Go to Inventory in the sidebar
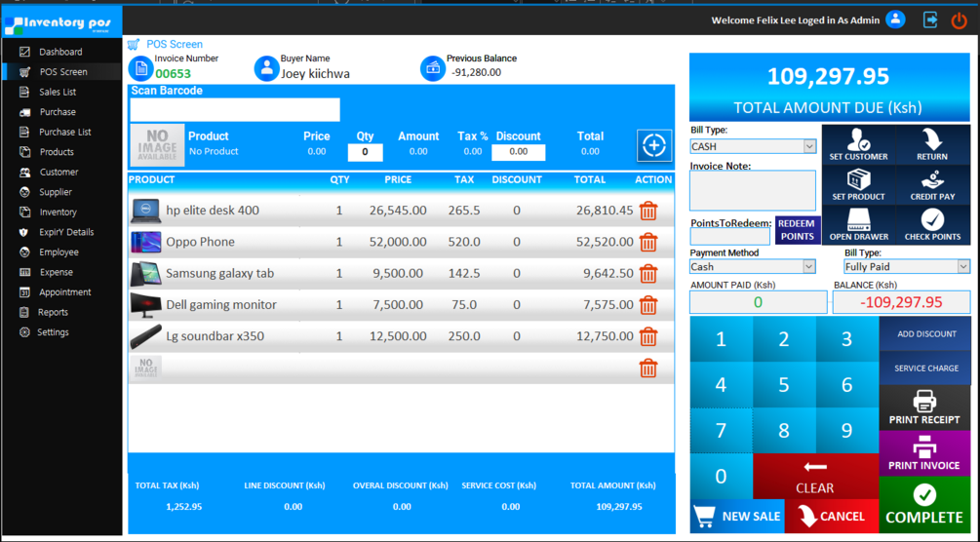The image size is (980, 542). (x=60, y=212)
